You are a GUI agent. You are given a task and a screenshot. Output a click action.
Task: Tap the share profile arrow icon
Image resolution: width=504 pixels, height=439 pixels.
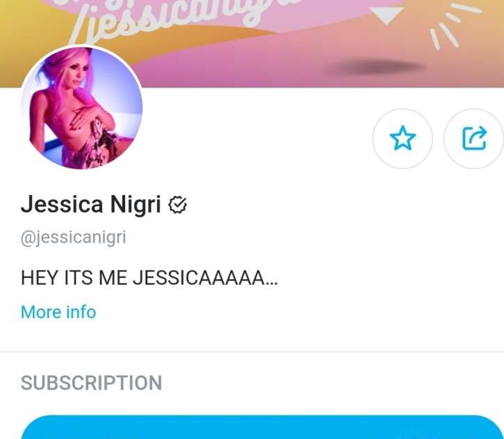(x=475, y=138)
